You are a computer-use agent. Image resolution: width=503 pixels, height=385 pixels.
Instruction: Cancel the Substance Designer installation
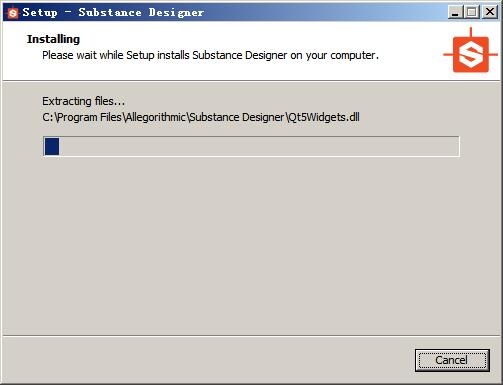[x=452, y=360]
